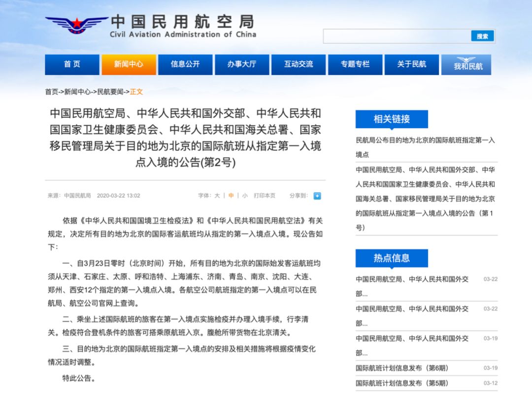Click the 相关链接 section header

392,119
